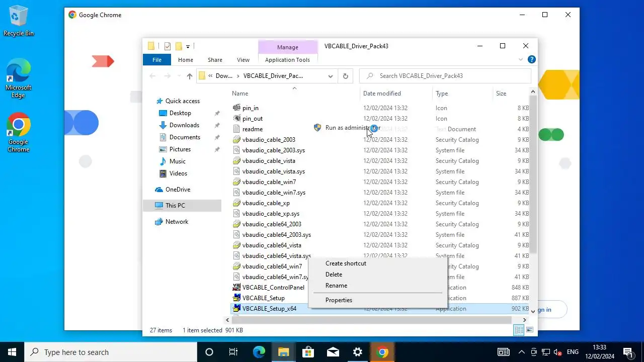Choose Properties from context menu
The width and height of the screenshot is (644, 362).
[x=339, y=300]
